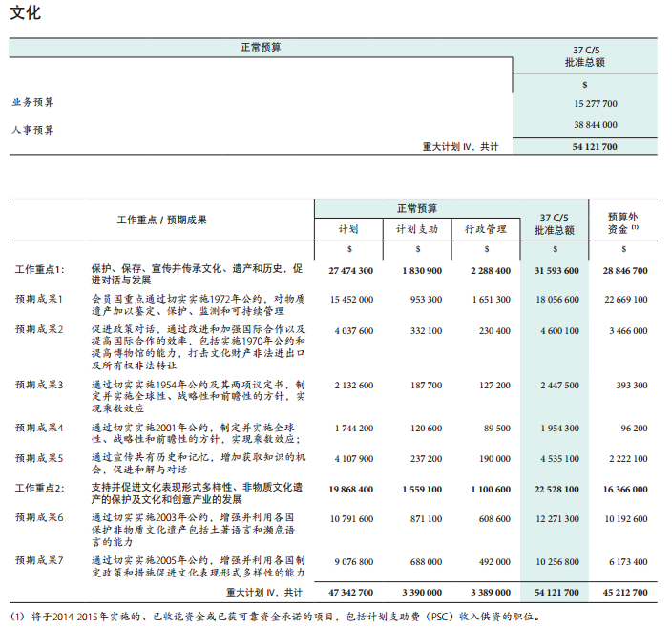The height and width of the screenshot is (628, 672).
Task: Click the 工作重点1: row label
Action: 39,270
